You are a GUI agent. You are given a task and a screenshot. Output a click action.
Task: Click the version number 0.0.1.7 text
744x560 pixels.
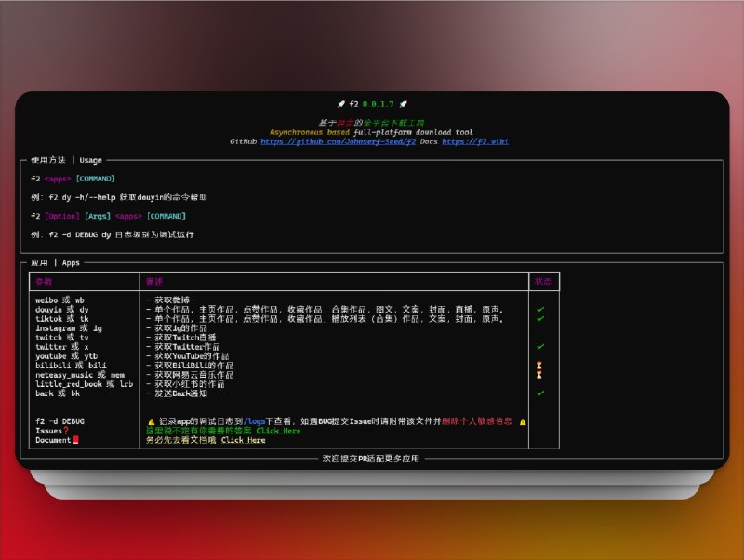(379, 104)
